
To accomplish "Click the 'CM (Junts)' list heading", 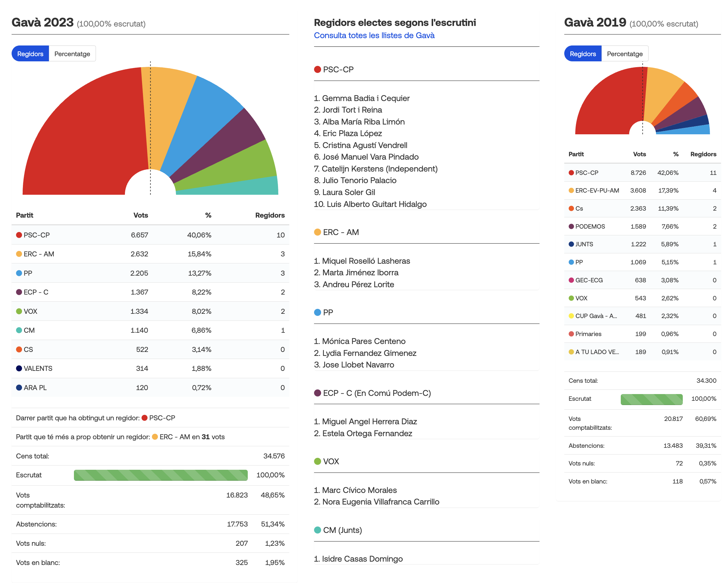I will coord(338,530).
